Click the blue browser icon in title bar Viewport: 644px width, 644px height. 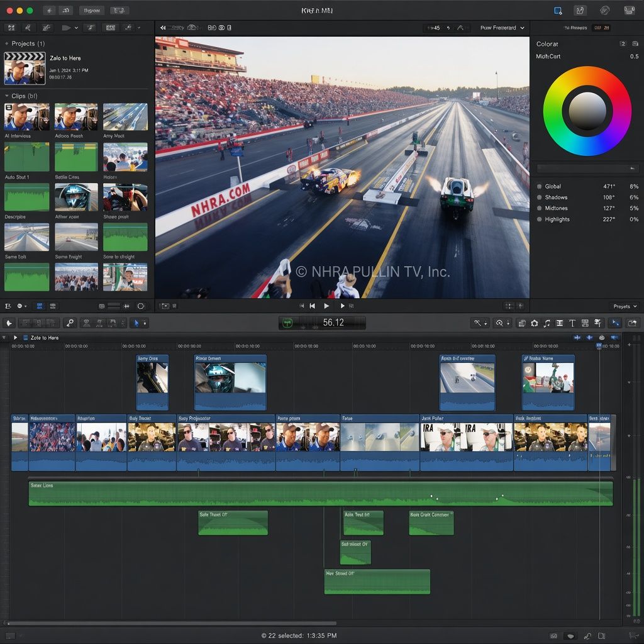[558, 11]
